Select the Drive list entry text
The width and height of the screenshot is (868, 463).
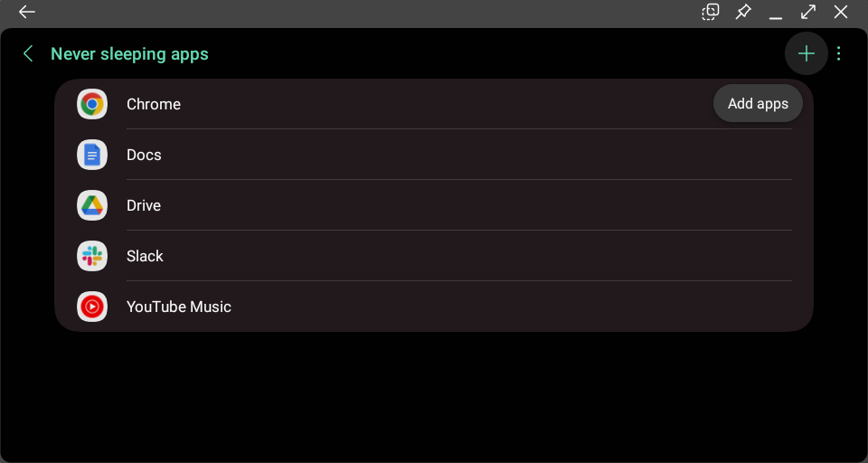pyautogui.click(x=144, y=205)
